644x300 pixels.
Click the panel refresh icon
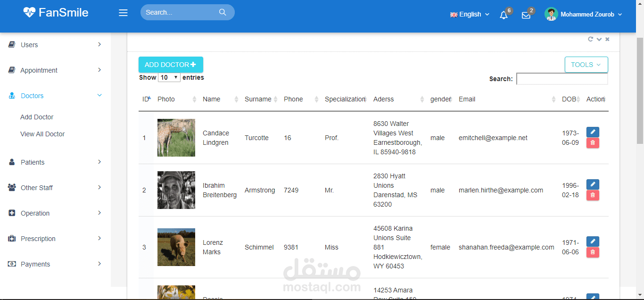click(590, 39)
